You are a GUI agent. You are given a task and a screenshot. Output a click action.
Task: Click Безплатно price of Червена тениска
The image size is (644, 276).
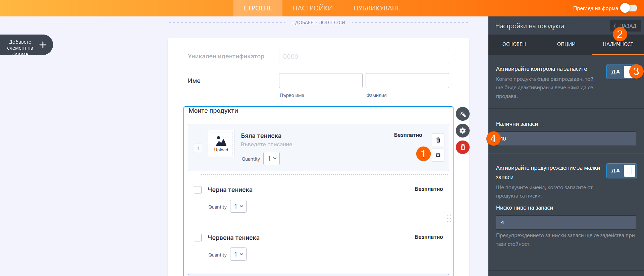click(429, 237)
